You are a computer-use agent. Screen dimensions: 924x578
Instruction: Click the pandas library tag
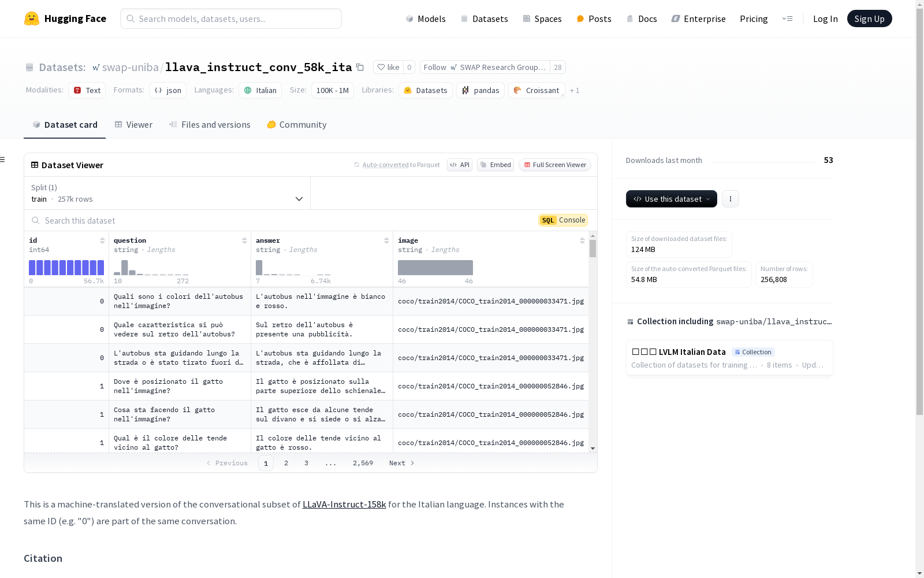(x=480, y=90)
